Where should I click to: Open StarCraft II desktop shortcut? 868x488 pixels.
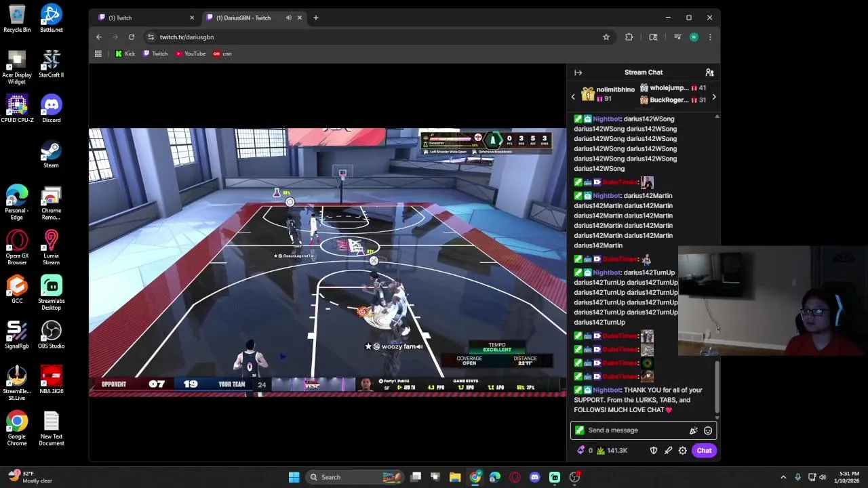[52, 64]
